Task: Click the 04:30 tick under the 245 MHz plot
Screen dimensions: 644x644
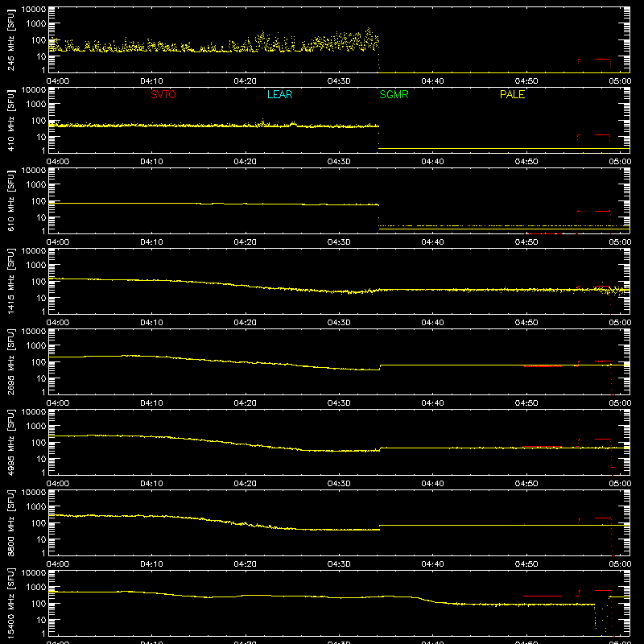Action: point(339,81)
